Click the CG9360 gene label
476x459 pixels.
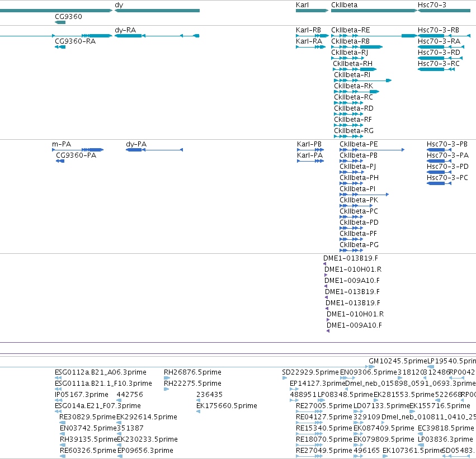click(68, 17)
